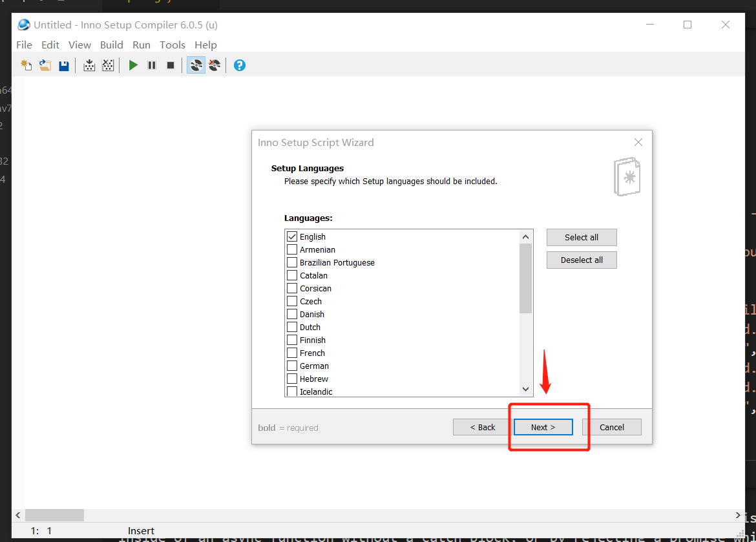The image size is (756, 542).
Task: Click the Select all button
Action: (582, 237)
